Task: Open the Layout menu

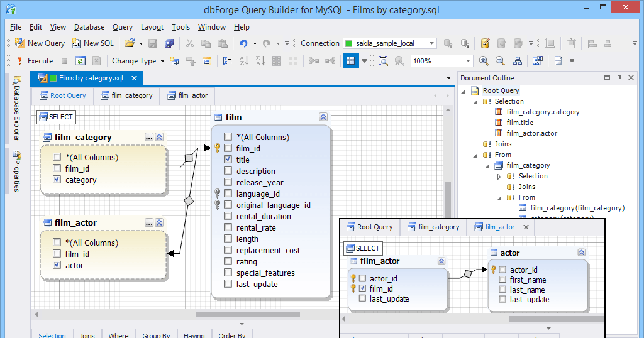Action: (152, 27)
